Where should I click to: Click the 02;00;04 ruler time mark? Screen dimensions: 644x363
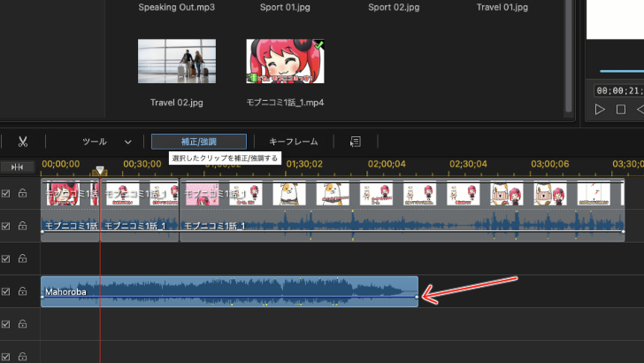[x=387, y=164]
